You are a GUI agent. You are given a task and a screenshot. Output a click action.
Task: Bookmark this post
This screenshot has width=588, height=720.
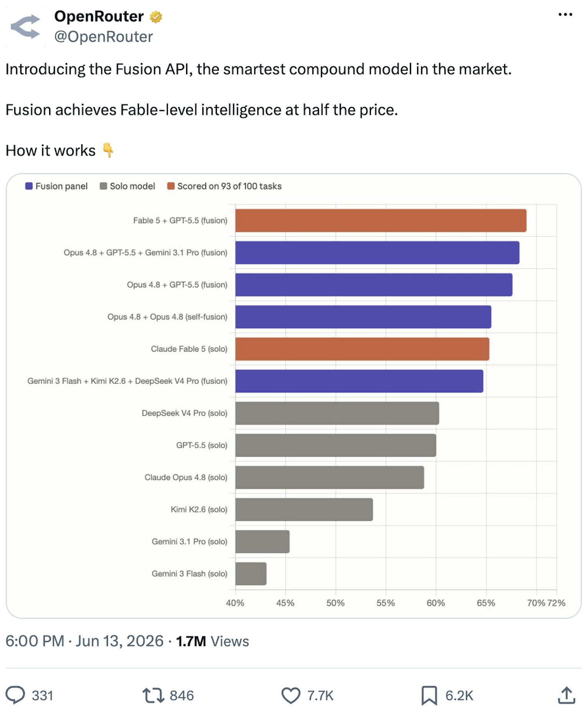429,695
